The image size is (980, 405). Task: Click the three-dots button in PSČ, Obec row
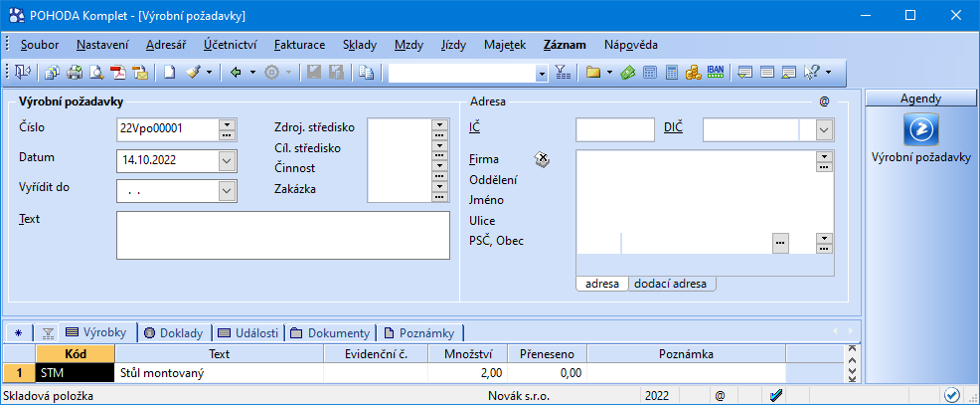pyautogui.click(x=780, y=242)
